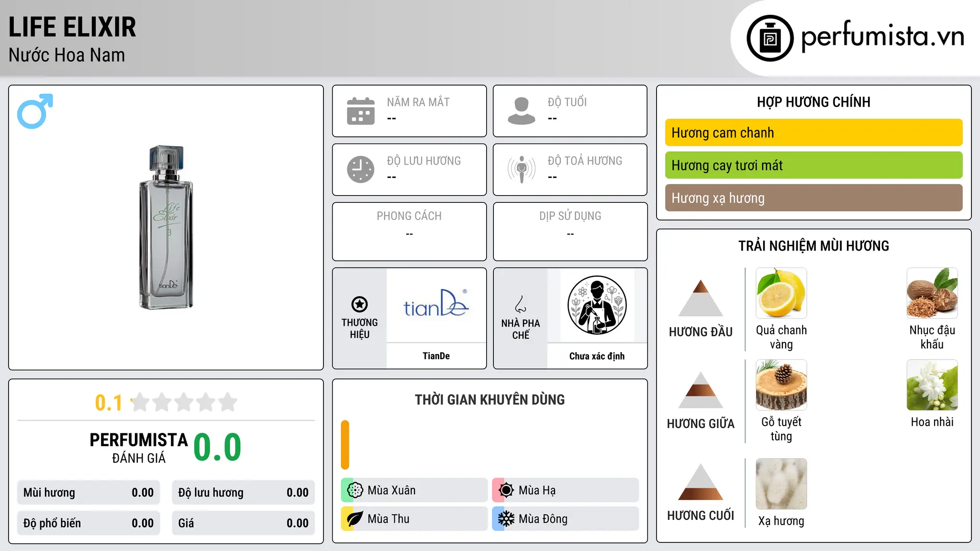The width and height of the screenshot is (980, 551).
Task: Click the base-note pyramid icon Hương cuối
Action: [x=701, y=482]
